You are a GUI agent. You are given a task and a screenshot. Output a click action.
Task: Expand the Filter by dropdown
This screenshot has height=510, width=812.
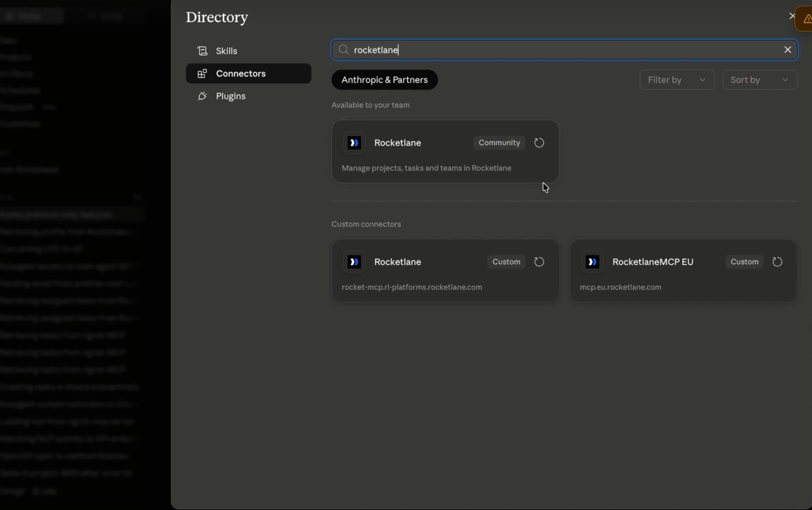point(677,80)
